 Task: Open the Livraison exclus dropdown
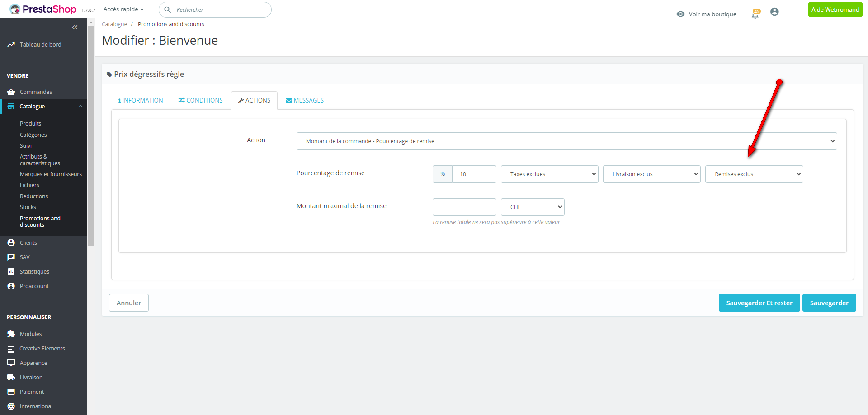651,174
